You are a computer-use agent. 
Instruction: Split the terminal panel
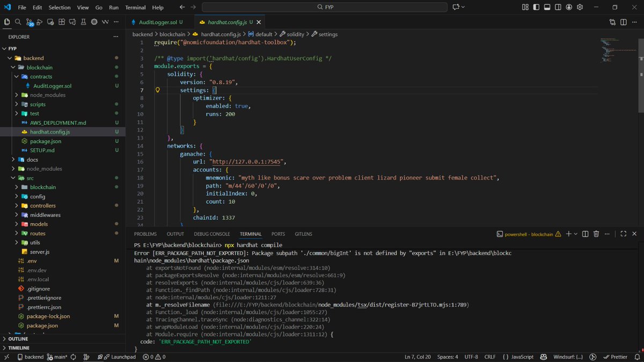(586, 234)
